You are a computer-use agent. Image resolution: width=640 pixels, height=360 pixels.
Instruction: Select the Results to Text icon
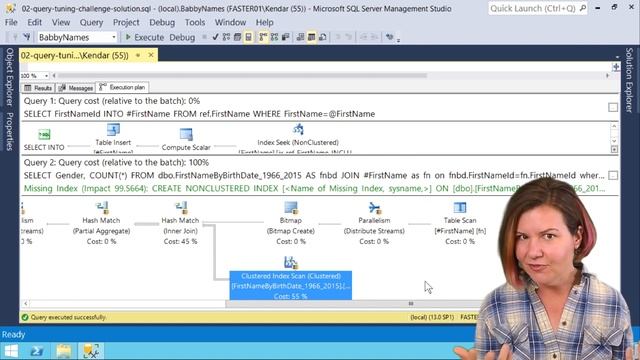pyautogui.click(x=300, y=37)
